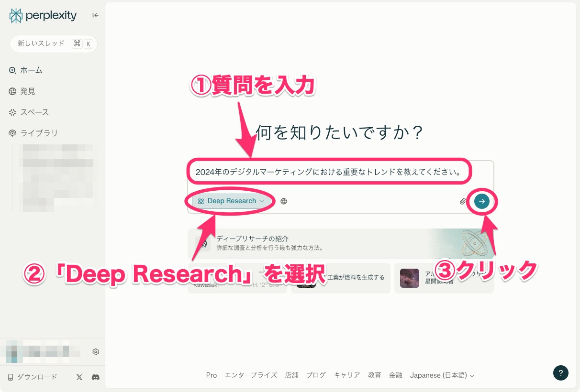The image size is (580, 392).
Task: Click the help question mark icon
Action: tap(561, 373)
